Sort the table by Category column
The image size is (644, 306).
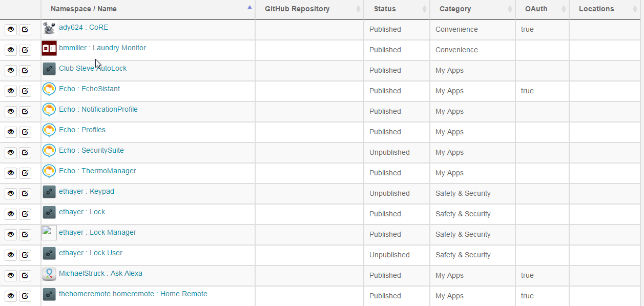tap(472, 9)
